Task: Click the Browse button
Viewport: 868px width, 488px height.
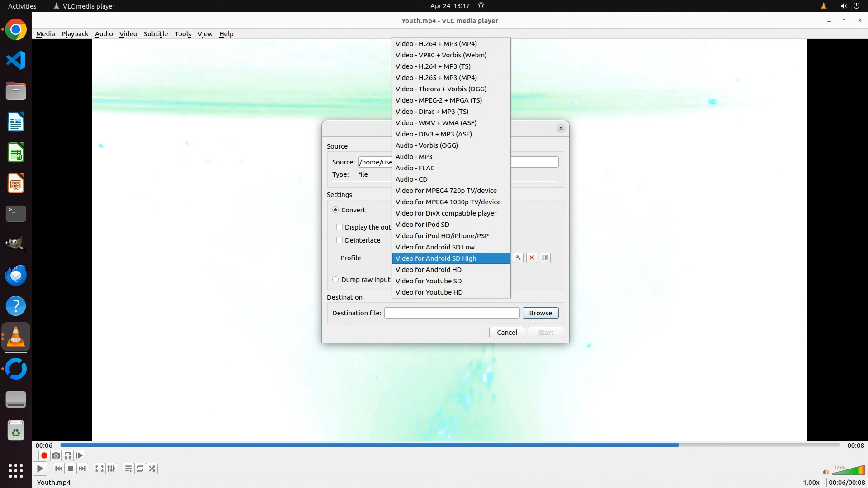Action: tap(540, 313)
